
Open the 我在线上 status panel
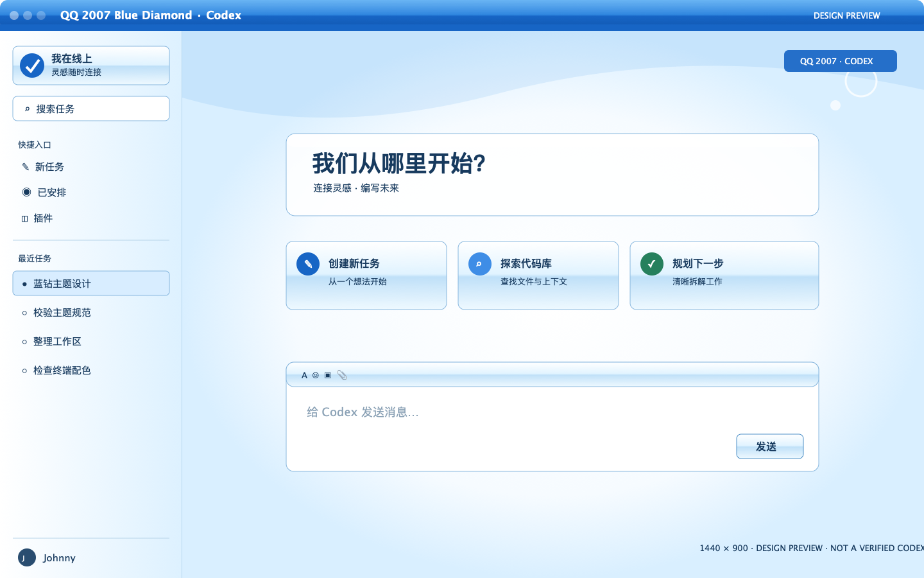click(91, 66)
